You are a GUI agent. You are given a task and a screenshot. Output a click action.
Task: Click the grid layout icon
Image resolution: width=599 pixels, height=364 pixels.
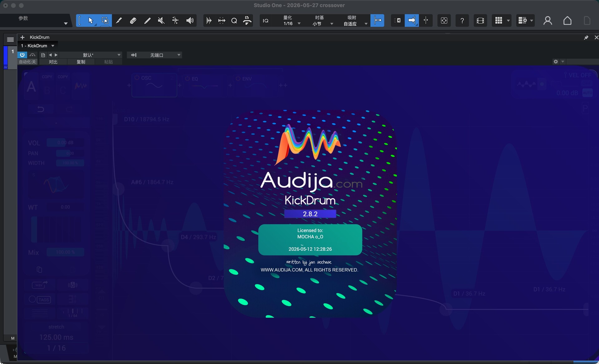499,21
